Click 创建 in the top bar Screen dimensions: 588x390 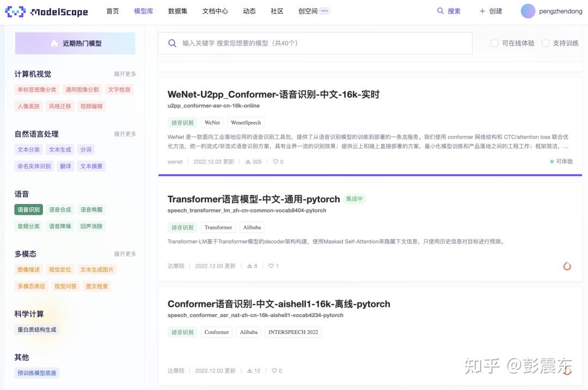496,11
